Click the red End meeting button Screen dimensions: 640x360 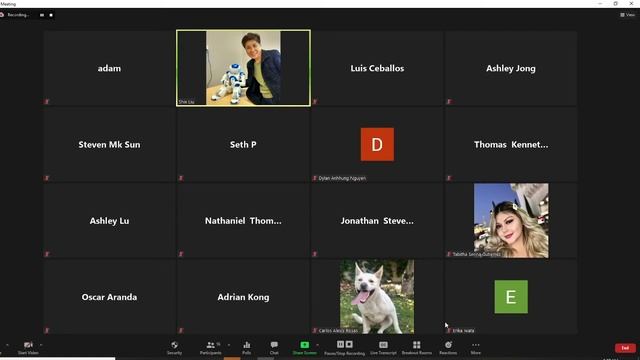pos(625,348)
